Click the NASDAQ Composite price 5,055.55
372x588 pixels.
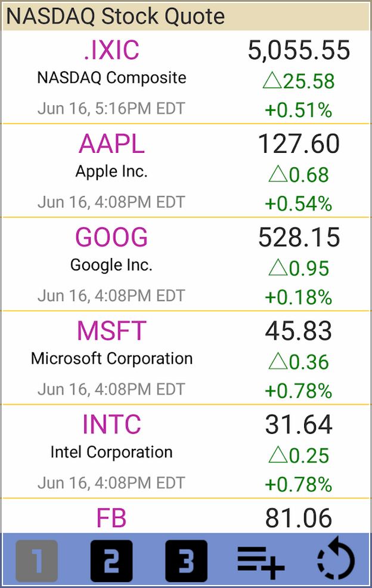(x=299, y=50)
